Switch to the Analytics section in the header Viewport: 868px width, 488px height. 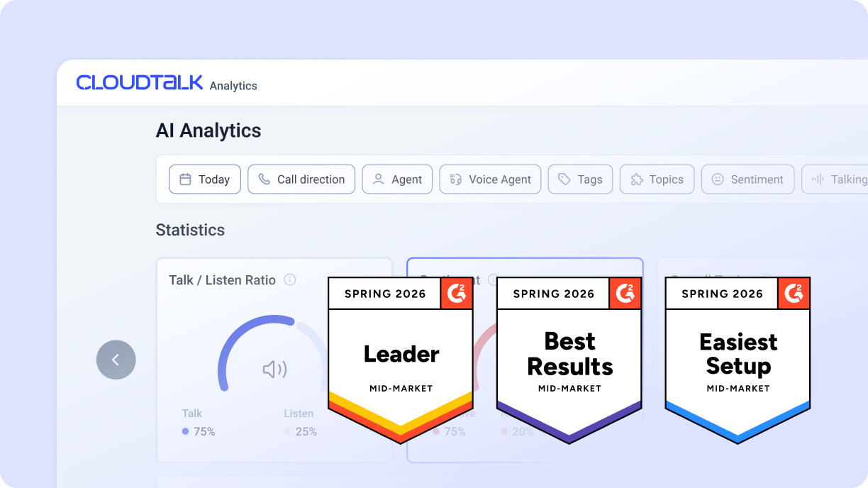233,86
